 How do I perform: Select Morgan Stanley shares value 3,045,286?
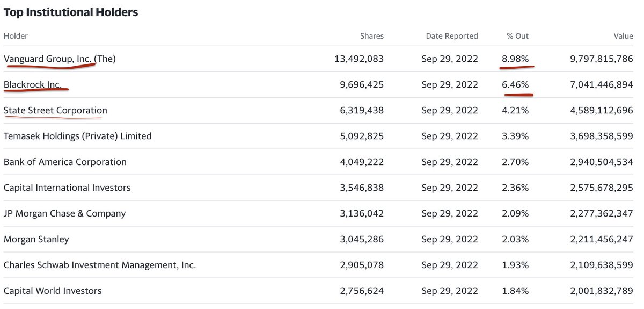[362, 239]
